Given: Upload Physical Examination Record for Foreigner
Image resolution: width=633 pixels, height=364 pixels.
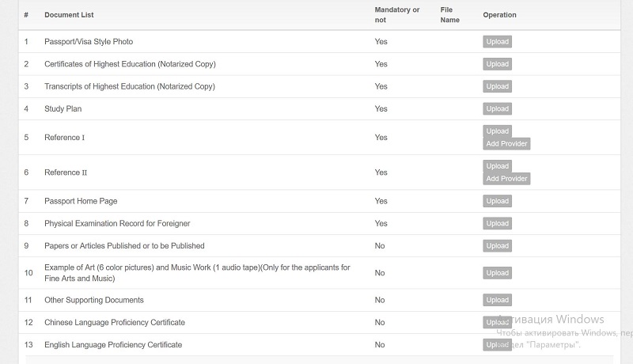Looking at the screenshot, I should click(498, 223).
